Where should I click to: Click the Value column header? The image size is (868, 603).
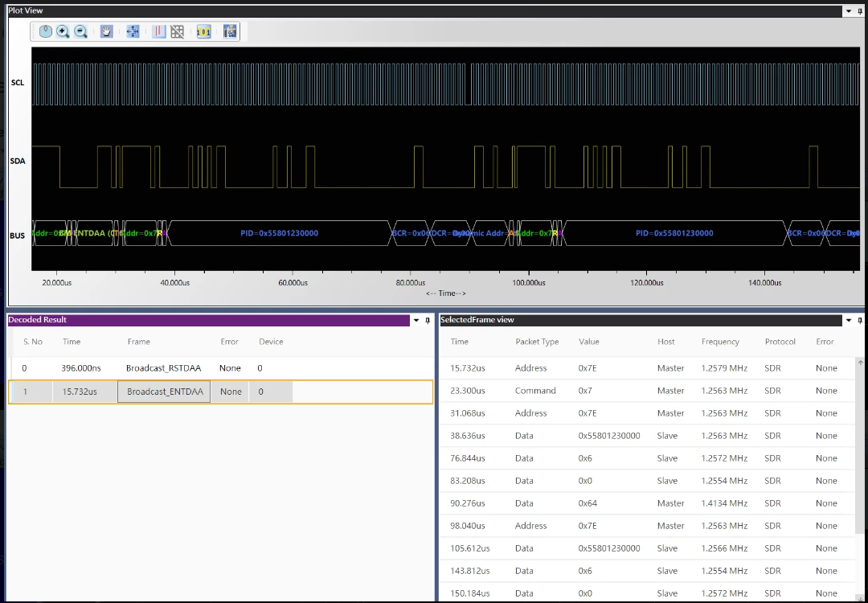click(588, 342)
